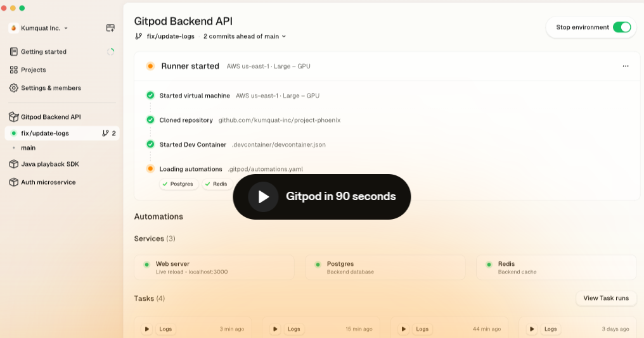Image resolution: width=644 pixels, height=338 pixels.
Task: Click the branch icon in page header
Action: tap(138, 36)
